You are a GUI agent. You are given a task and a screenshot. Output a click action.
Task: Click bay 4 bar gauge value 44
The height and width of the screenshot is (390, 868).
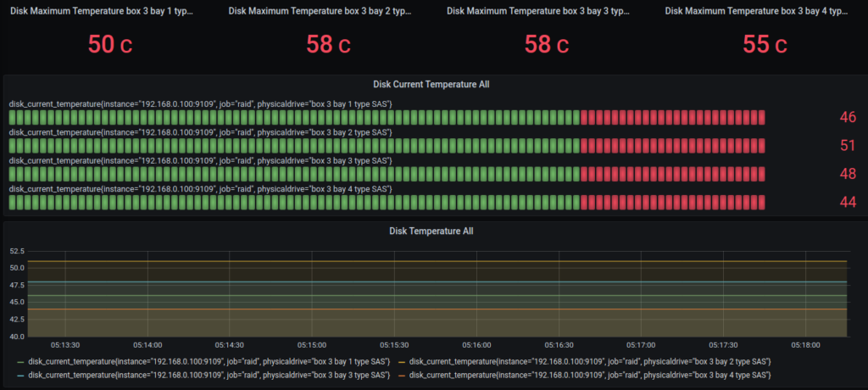click(848, 202)
